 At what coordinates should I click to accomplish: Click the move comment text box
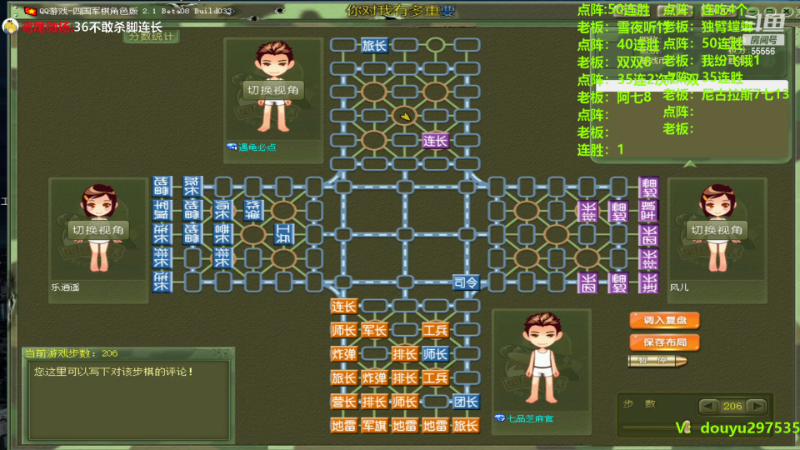129,399
